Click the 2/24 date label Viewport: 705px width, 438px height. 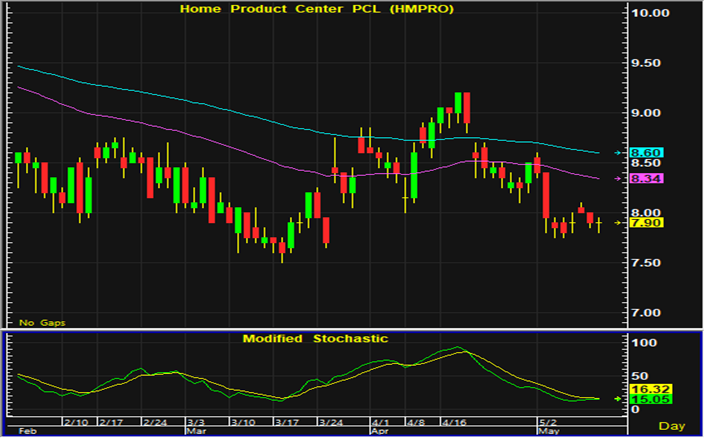(155, 422)
